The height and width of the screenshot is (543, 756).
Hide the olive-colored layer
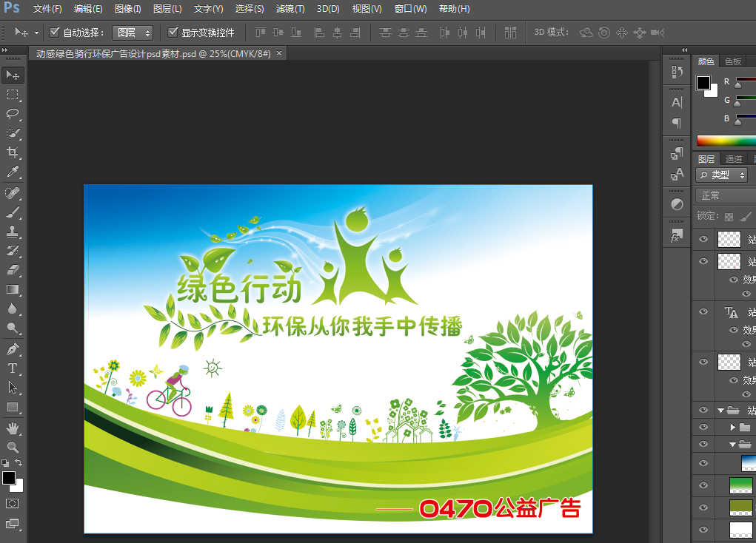coord(703,507)
